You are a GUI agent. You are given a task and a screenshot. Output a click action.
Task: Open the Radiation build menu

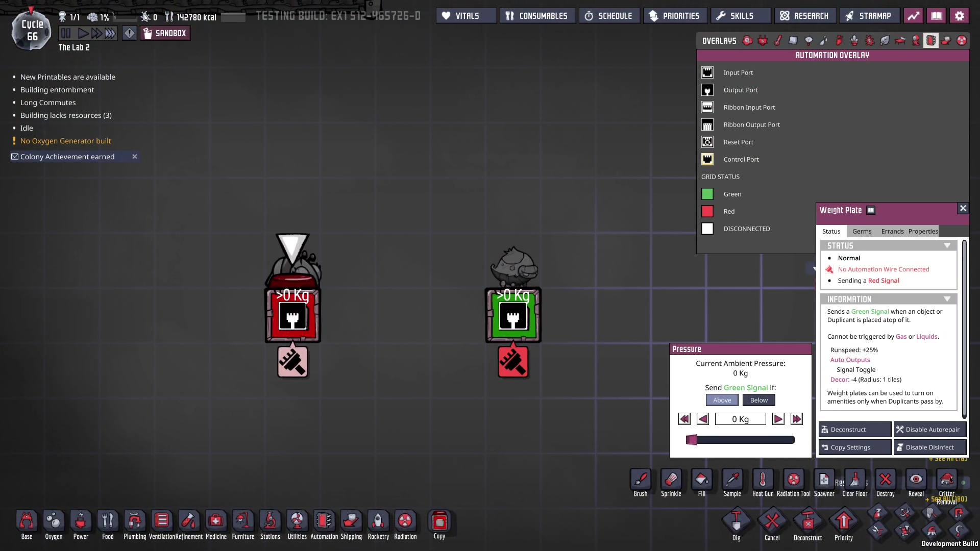point(405,521)
